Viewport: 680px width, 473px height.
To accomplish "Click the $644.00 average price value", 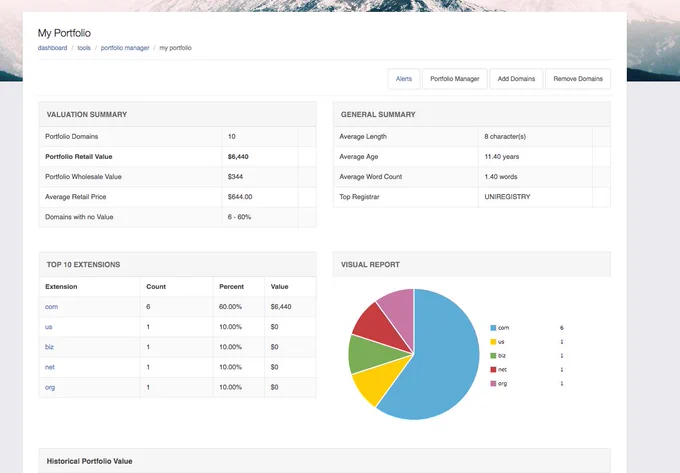I will 240,197.
